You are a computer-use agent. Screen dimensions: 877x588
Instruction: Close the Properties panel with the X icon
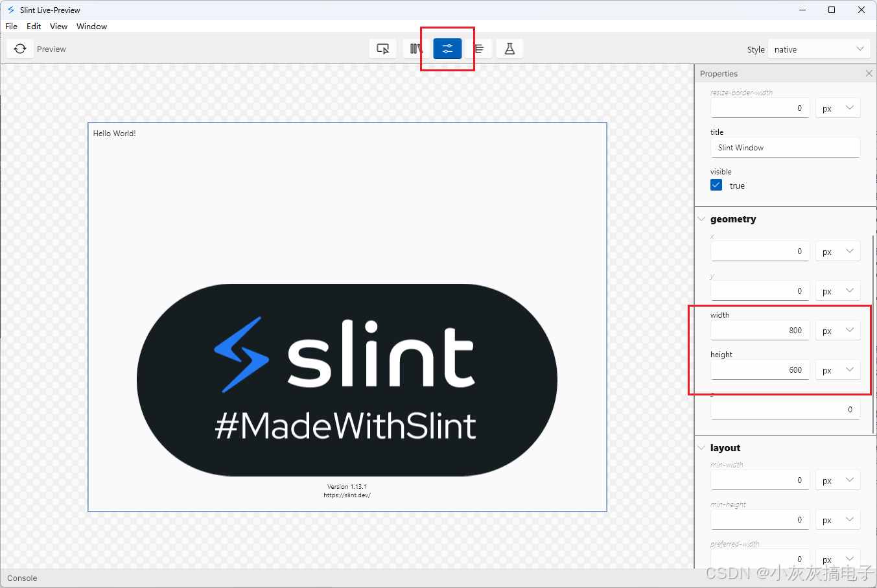(x=869, y=73)
